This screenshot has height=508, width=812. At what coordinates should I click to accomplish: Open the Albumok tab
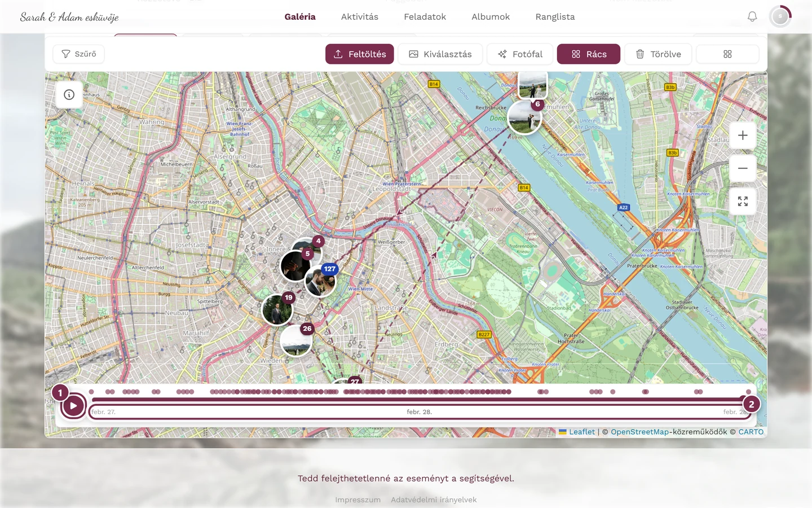pos(491,17)
